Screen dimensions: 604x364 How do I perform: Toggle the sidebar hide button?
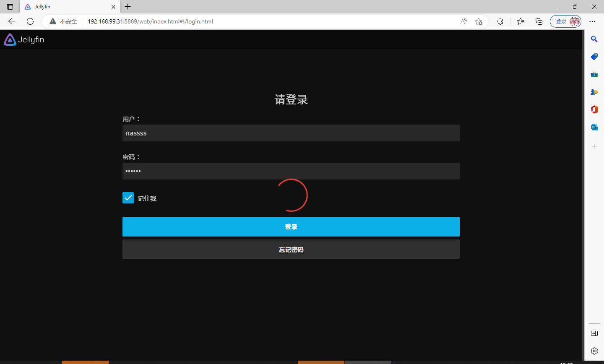594,333
